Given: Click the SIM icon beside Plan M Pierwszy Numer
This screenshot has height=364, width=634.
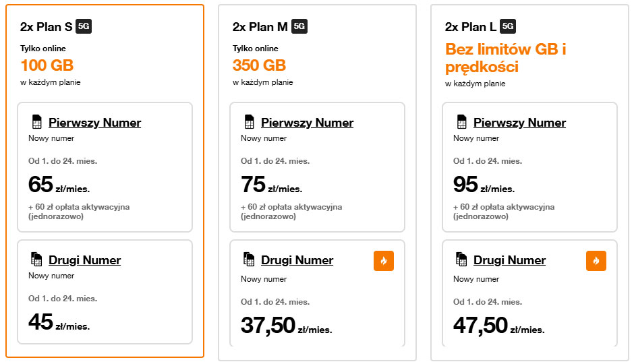Looking at the screenshot, I should click(249, 123).
